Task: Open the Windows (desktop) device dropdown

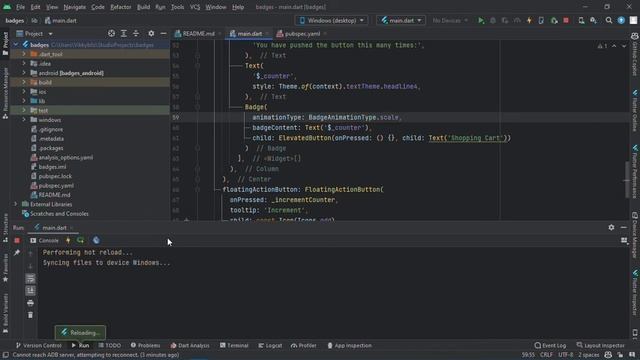Action: (x=331, y=20)
